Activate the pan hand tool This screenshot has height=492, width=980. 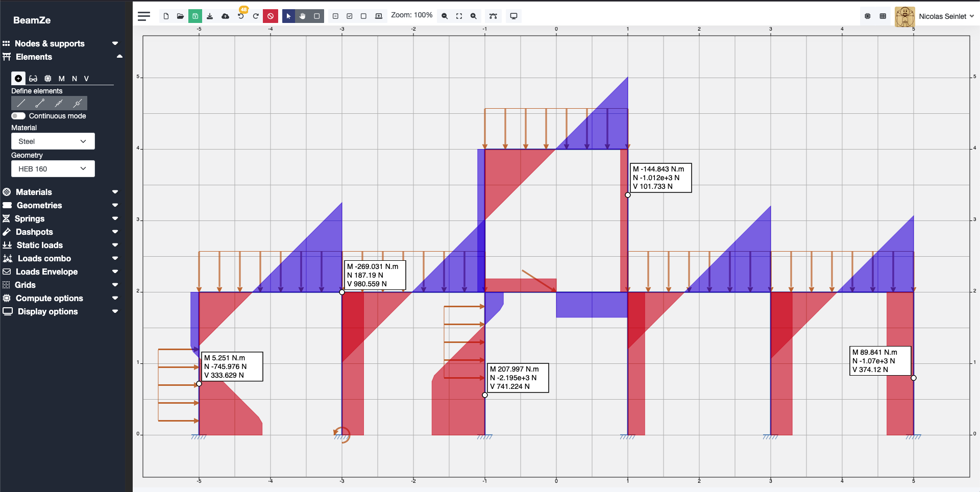coord(303,16)
